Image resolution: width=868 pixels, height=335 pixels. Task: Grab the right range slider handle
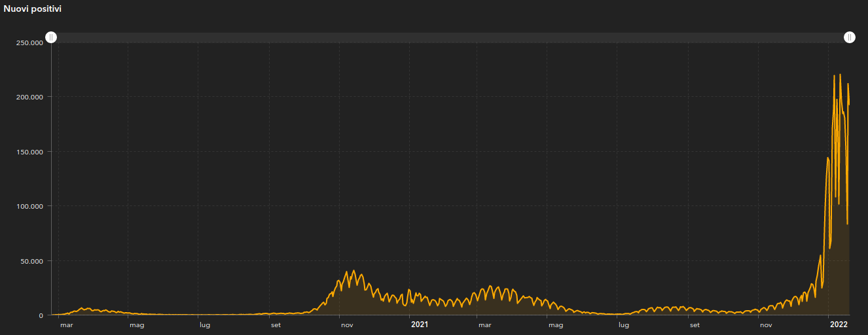[x=849, y=37]
